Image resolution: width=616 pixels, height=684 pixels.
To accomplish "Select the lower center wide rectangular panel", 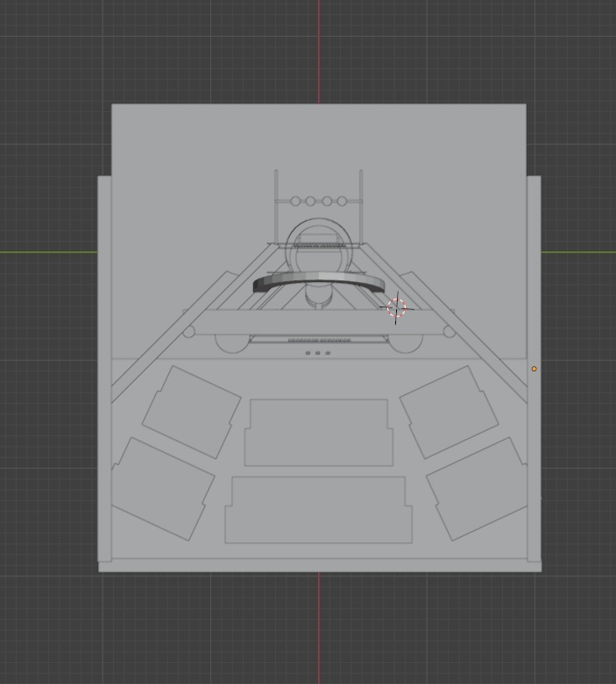I will (x=319, y=510).
